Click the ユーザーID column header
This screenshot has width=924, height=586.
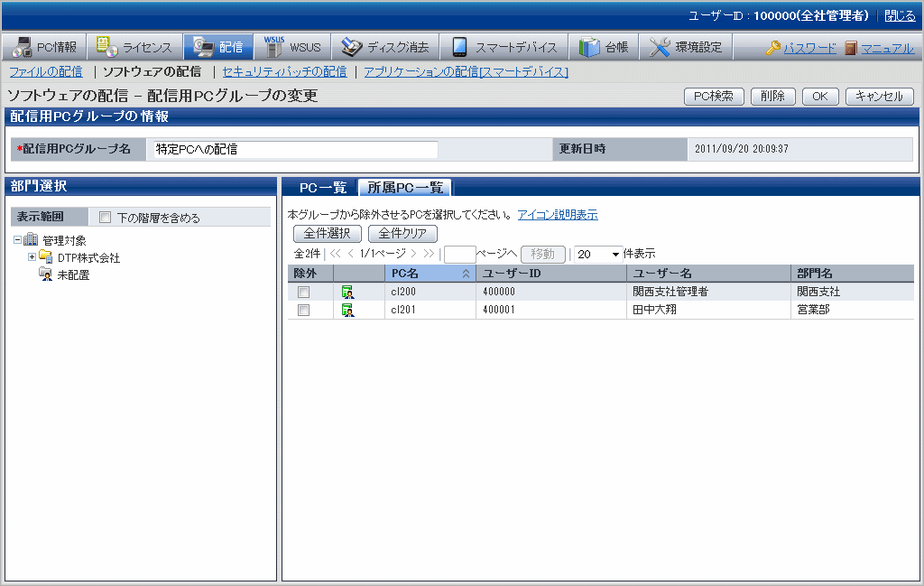click(x=551, y=273)
